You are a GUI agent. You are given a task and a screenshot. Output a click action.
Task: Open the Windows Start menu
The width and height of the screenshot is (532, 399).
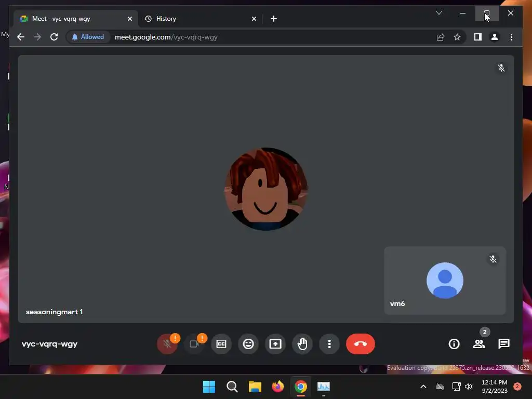(x=209, y=387)
